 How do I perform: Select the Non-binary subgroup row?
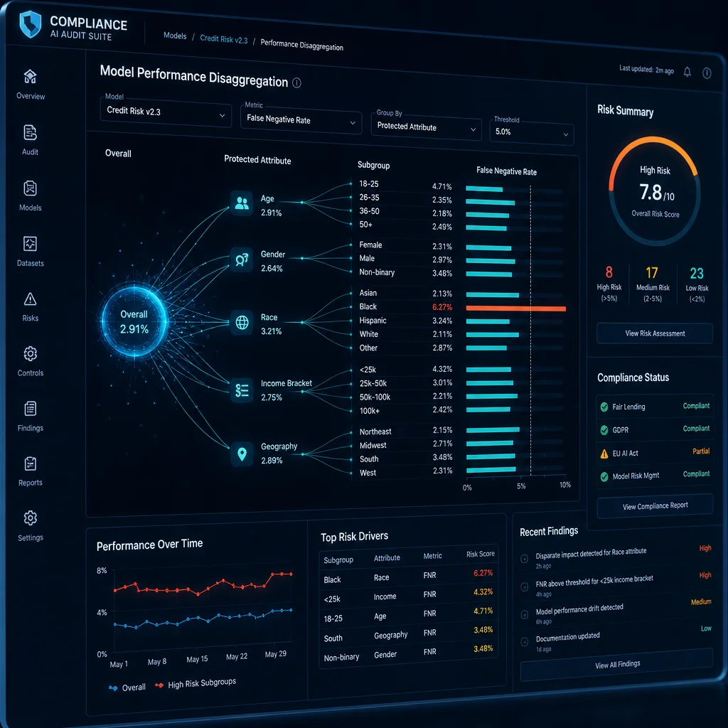(x=457, y=273)
